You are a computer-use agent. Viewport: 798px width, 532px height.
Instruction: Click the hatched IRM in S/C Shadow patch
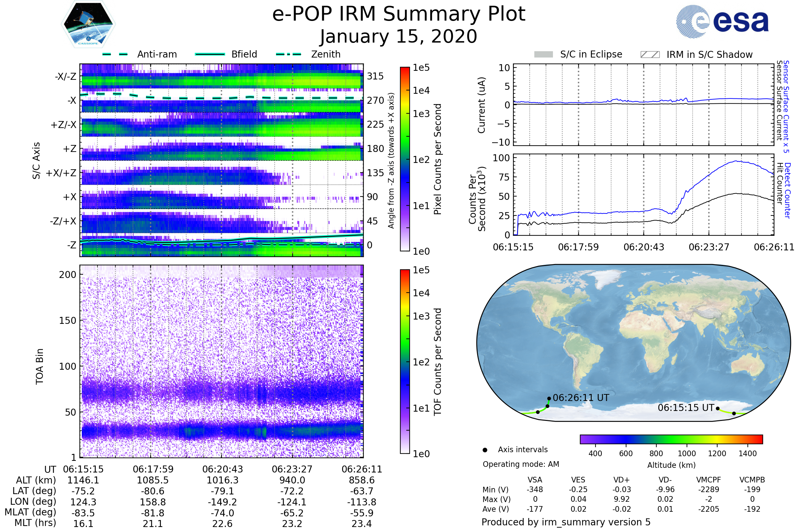(x=650, y=55)
